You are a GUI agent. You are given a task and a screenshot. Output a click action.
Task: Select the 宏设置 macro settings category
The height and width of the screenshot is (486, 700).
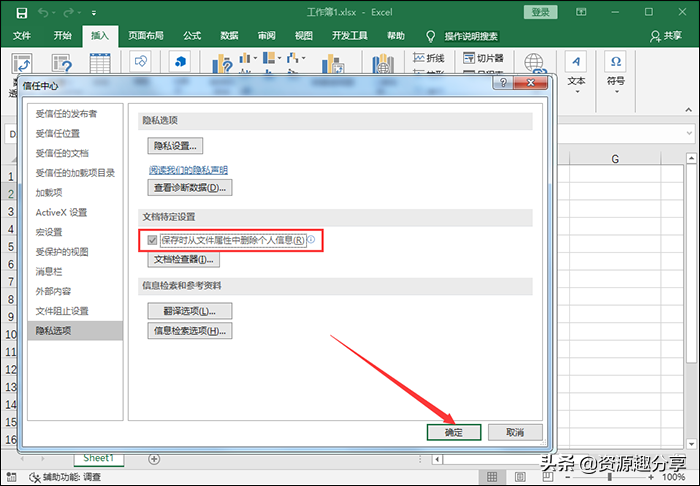coord(75,232)
